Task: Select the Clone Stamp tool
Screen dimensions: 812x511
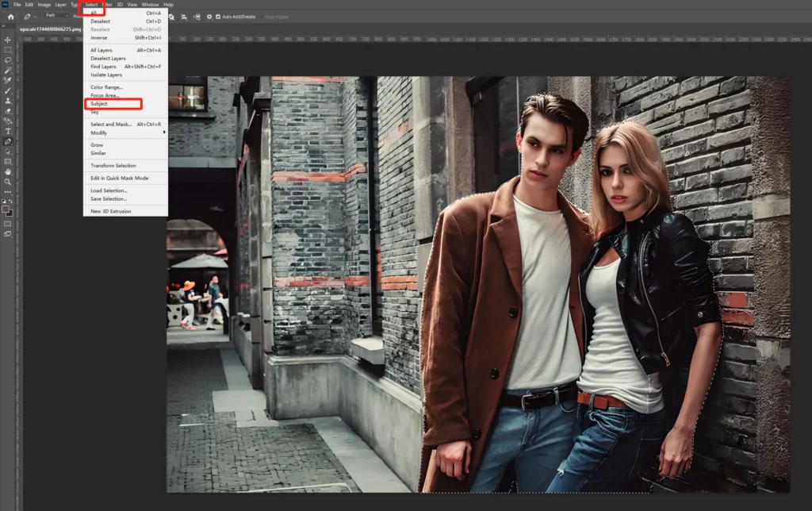Action: click(x=8, y=101)
